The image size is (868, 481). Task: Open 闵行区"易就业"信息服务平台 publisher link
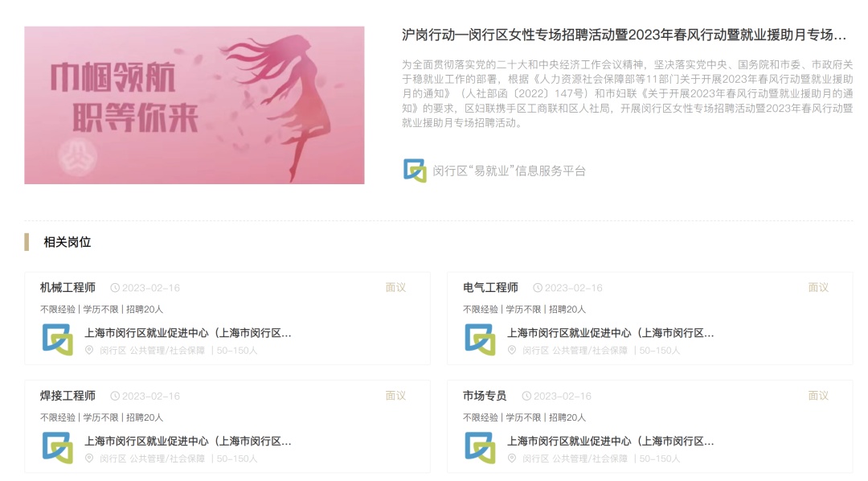tap(509, 171)
